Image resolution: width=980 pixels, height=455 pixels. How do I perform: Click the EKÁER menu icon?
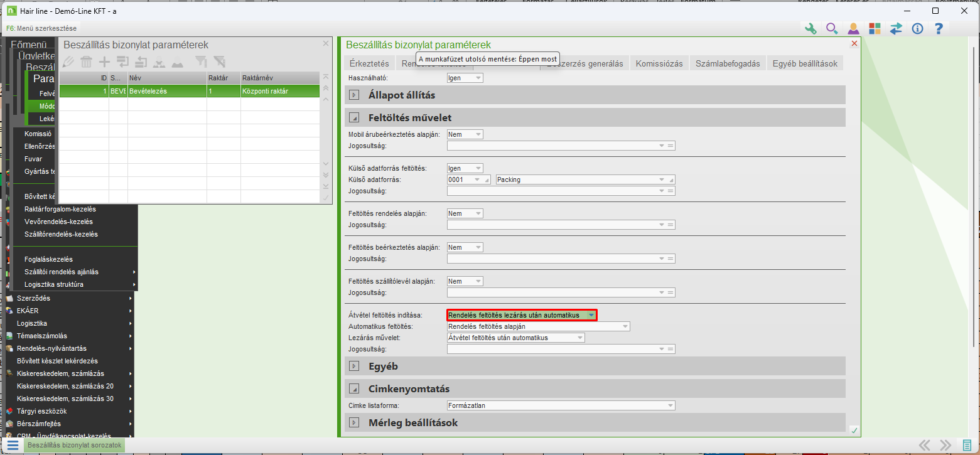(9, 311)
